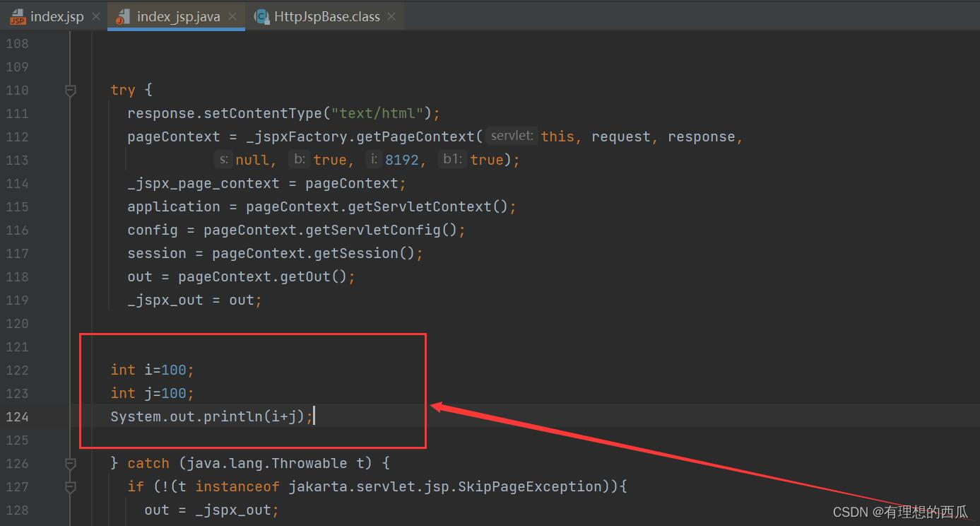Click line number 122 in the gutter
The height and width of the screenshot is (526, 980).
[17, 370]
